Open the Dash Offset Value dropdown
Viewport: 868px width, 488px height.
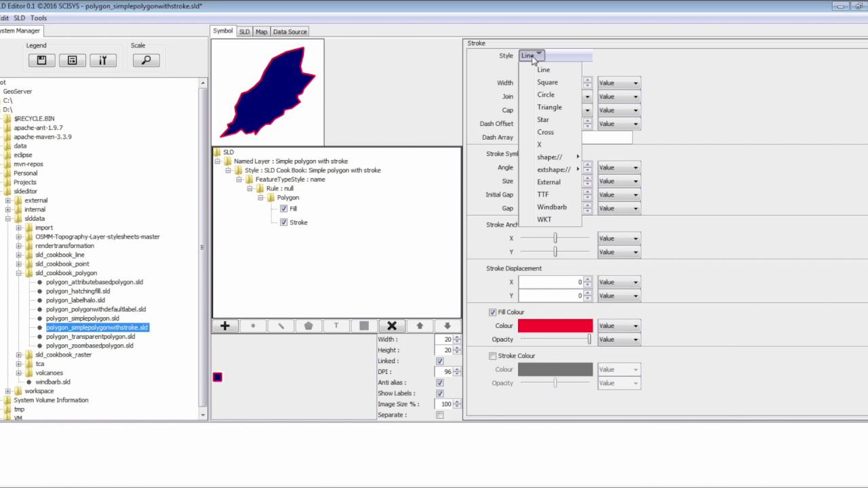pos(618,123)
